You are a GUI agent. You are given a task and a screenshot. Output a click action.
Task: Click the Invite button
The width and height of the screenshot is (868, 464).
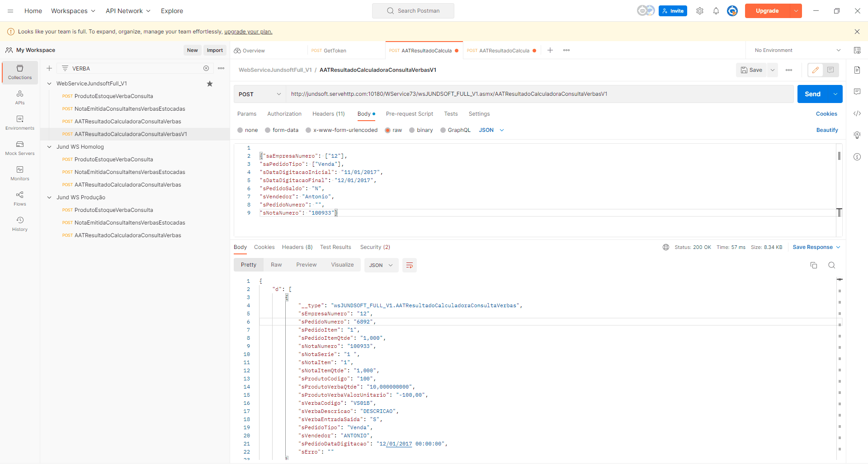673,11
